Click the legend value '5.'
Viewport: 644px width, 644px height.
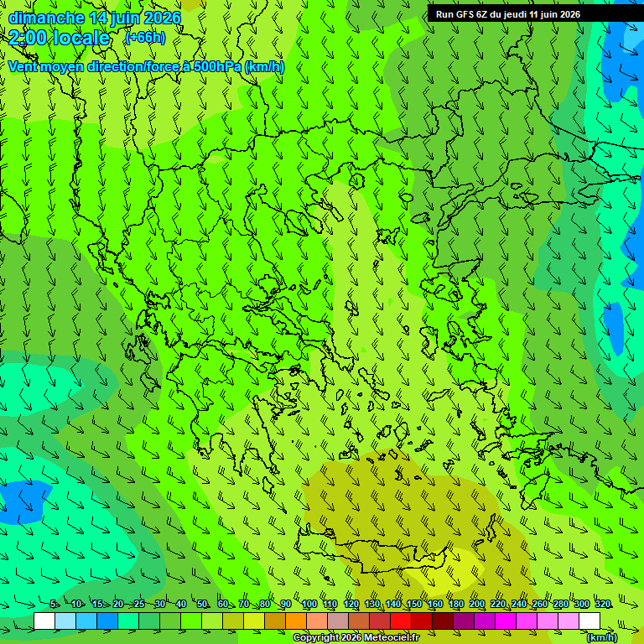click(x=54, y=604)
